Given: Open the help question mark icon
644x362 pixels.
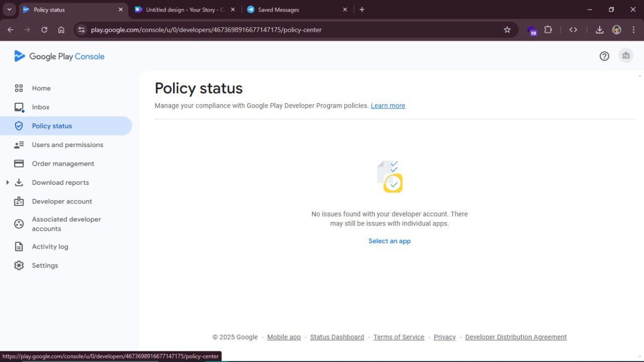Looking at the screenshot, I should click(604, 56).
